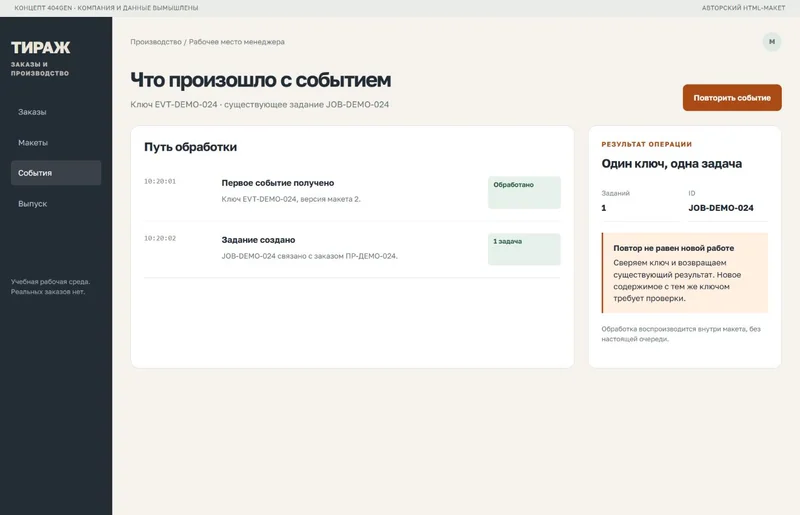
Task: Click the Что произошло с событием title
Action: [261, 80]
